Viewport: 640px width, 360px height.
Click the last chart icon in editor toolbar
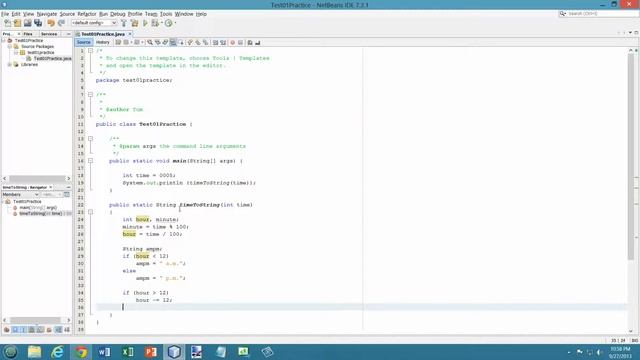[257, 42]
